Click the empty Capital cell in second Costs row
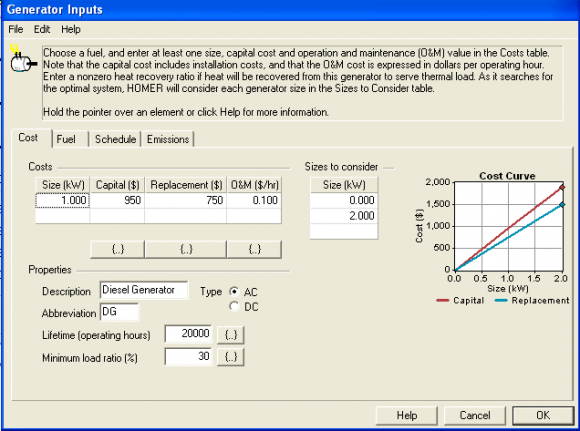The width and height of the screenshot is (580, 431). tap(117, 216)
